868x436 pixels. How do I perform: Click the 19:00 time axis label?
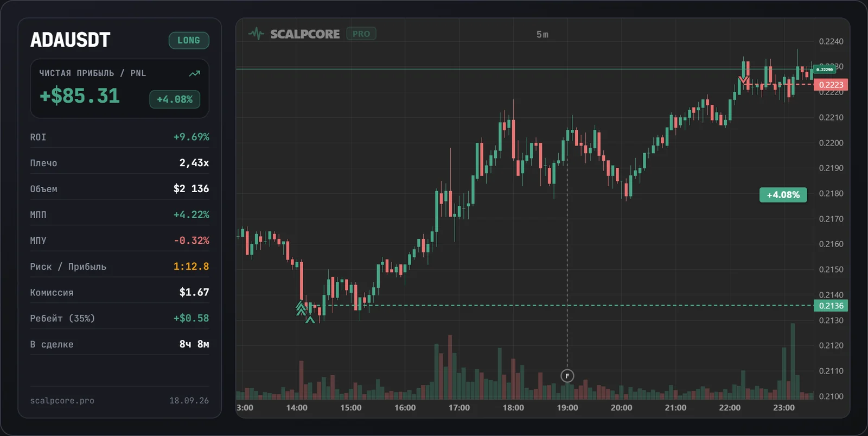point(567,408)
